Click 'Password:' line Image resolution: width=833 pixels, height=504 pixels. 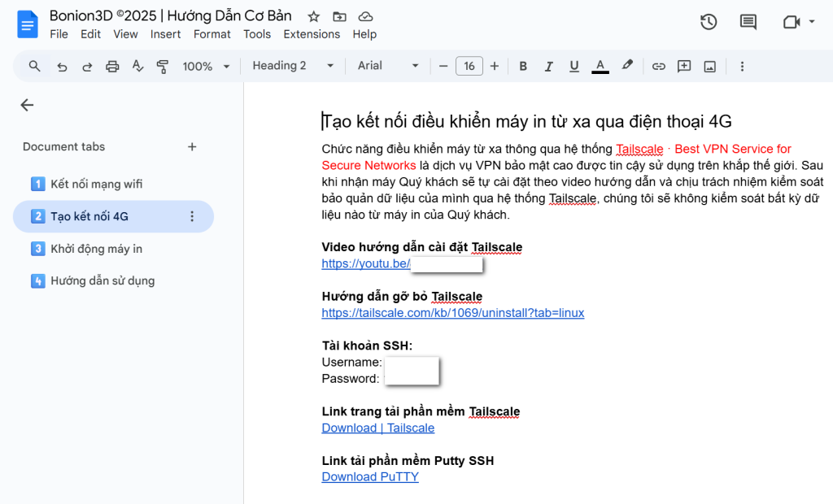351,379
